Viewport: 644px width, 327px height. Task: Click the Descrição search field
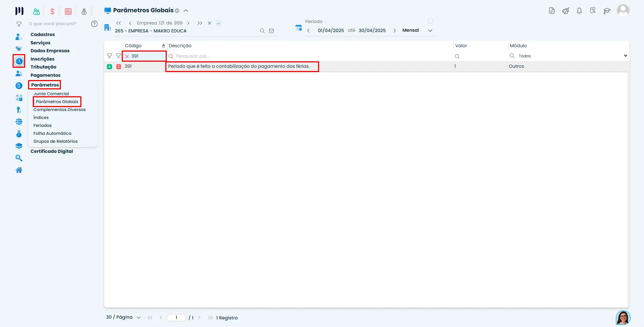pyautogui.click(x=310, y=56)
